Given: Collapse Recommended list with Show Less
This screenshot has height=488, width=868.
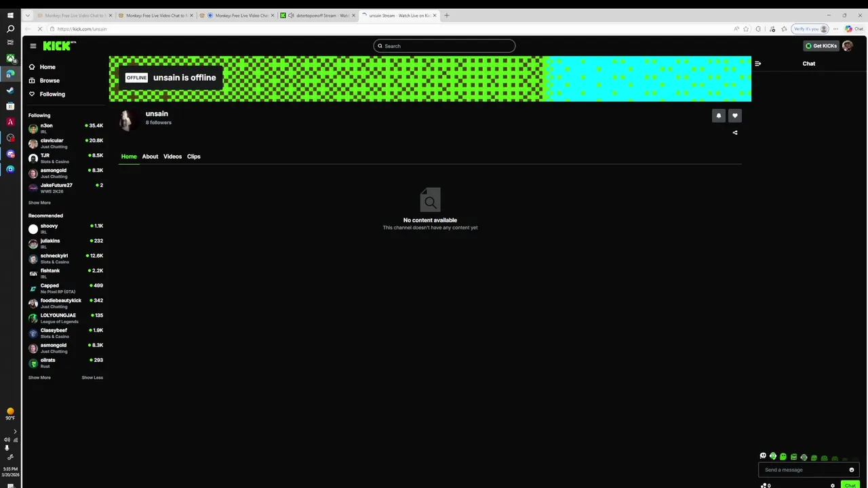Looking at the screenshot, I should pyautogui.click(x=92, y=378).
